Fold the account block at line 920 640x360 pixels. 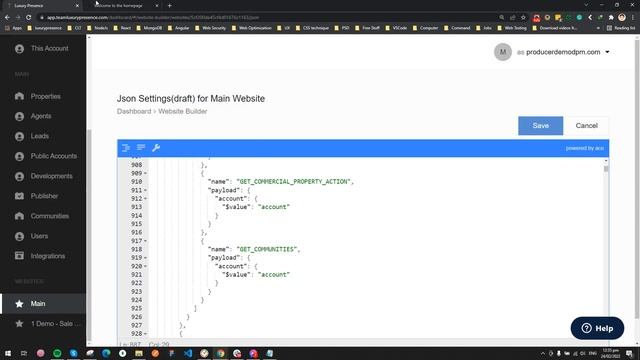click(x=145, y=267)
